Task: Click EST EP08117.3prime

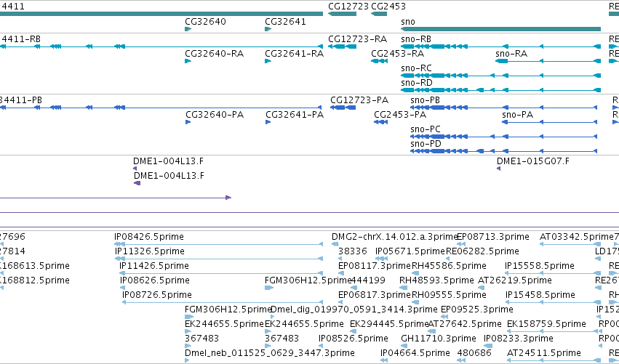Action: 341,273
